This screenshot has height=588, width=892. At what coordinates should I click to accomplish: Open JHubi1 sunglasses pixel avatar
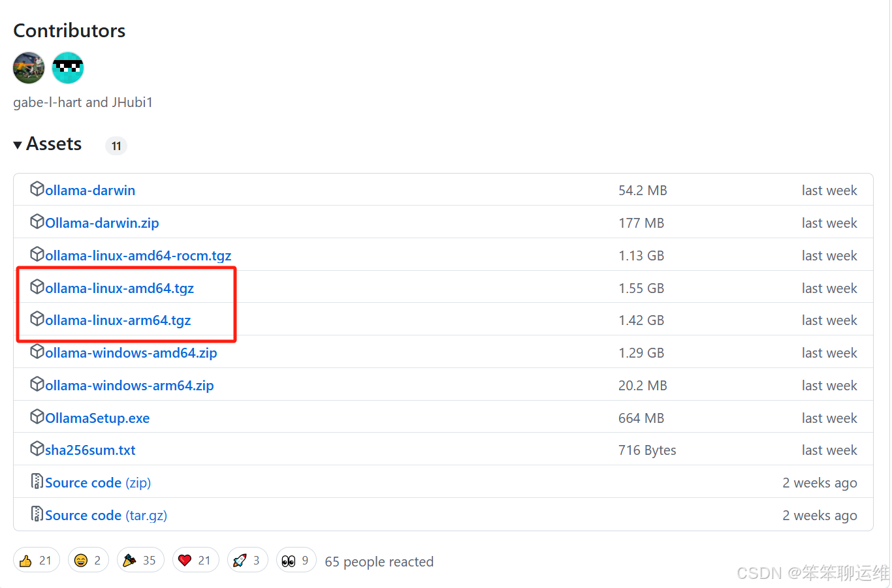[68, 68]
